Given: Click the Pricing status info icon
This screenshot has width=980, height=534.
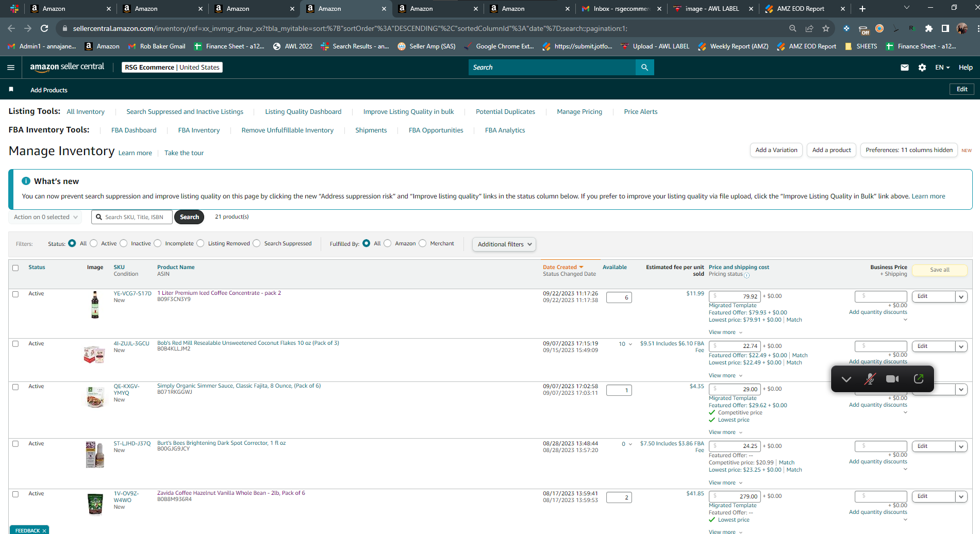Looking at the screenshot, I should coord(747,275).
